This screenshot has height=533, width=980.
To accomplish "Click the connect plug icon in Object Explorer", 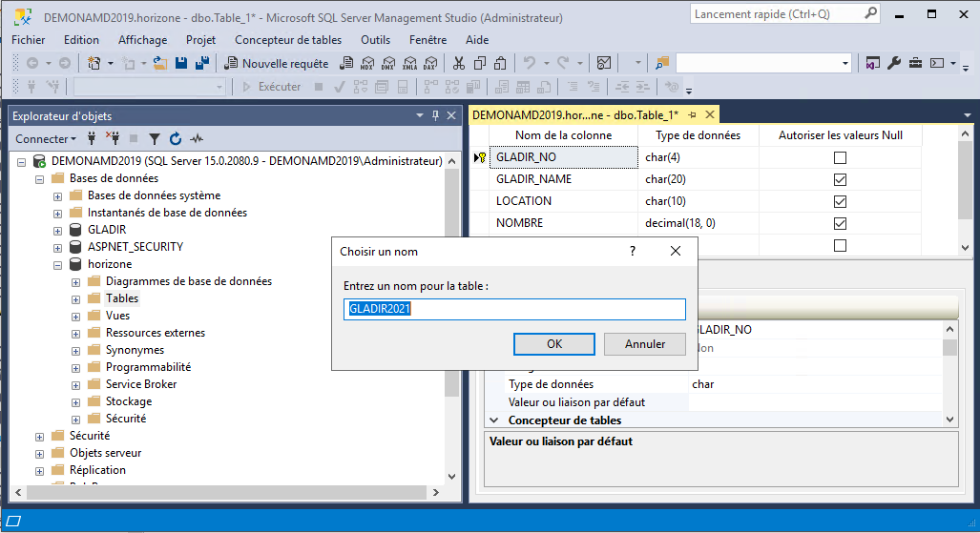I will coord(92,138).
